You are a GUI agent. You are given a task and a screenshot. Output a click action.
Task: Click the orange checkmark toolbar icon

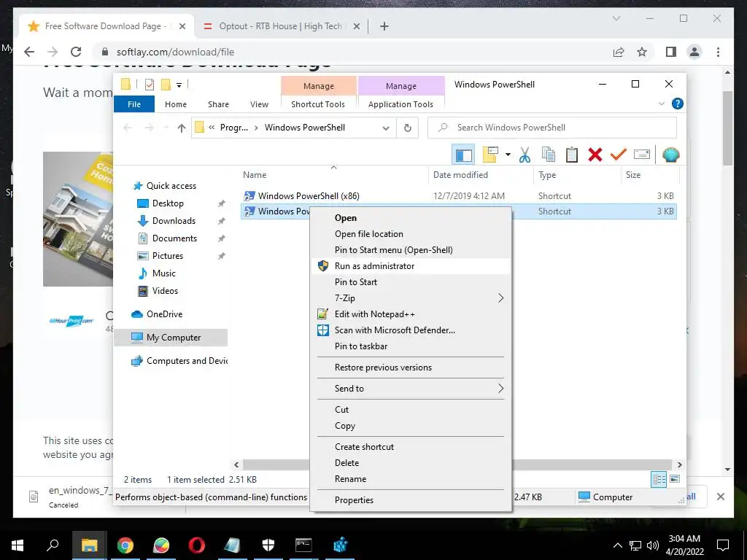(x=619, y=155)
